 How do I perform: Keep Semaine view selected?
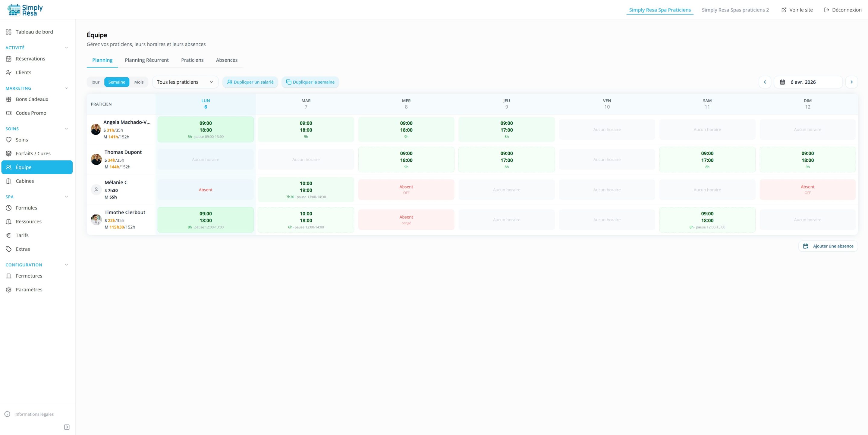pos(117,82)
